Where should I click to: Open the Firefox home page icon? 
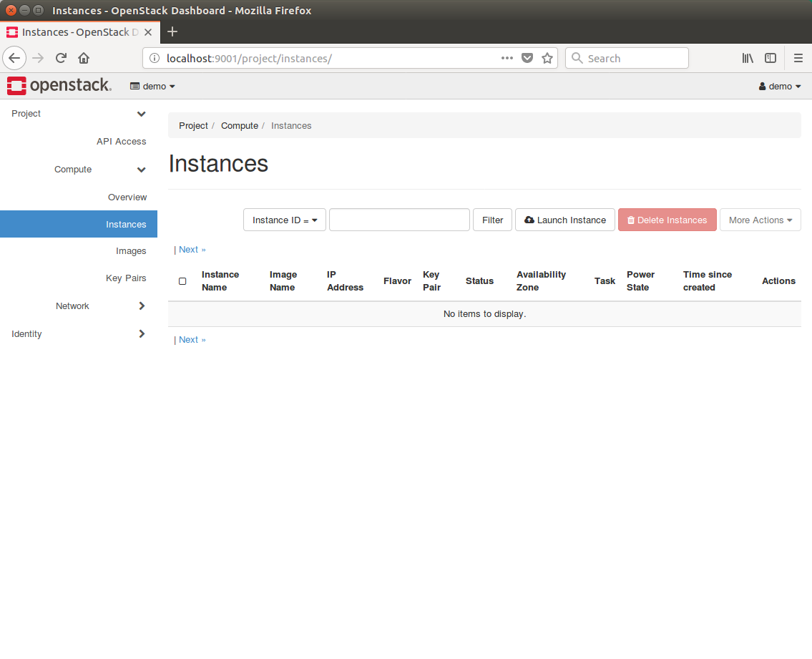[84, 58]
